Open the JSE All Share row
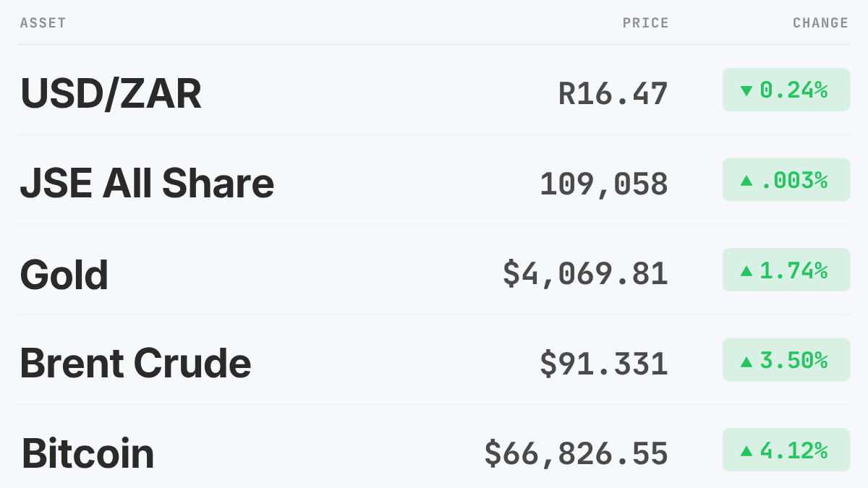The image size is (868, 488). [434, 180]
